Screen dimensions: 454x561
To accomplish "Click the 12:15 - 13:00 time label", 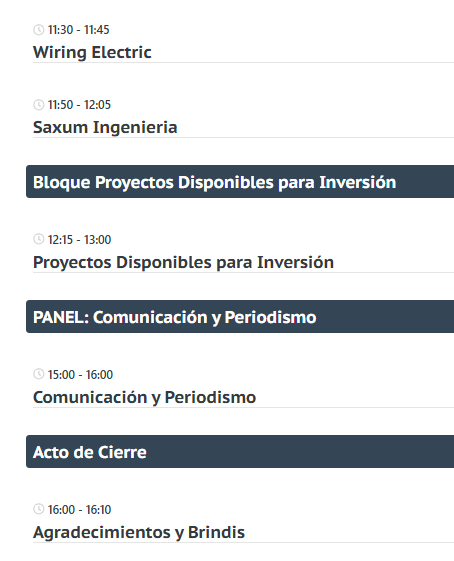I will click(x=79, y=239).
